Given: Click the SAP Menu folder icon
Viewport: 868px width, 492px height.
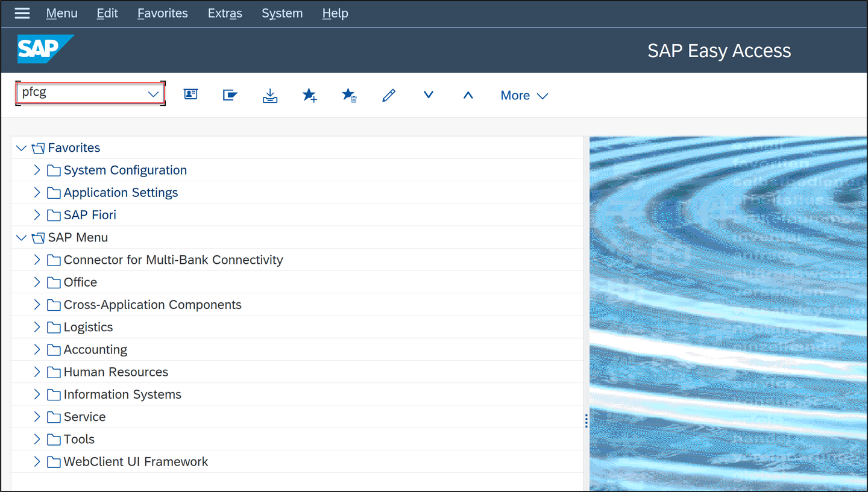Looking at the screenshot, I should (39, 238).
